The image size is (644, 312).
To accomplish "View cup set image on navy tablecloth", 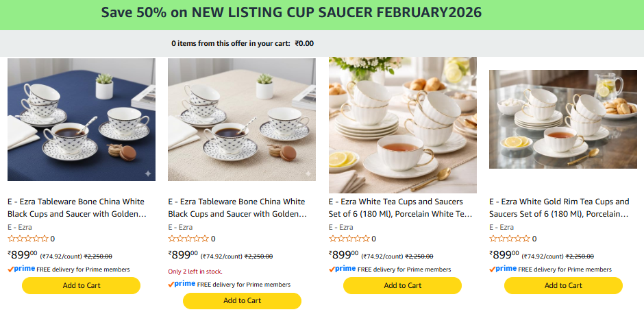I will (x=82, y=119).
